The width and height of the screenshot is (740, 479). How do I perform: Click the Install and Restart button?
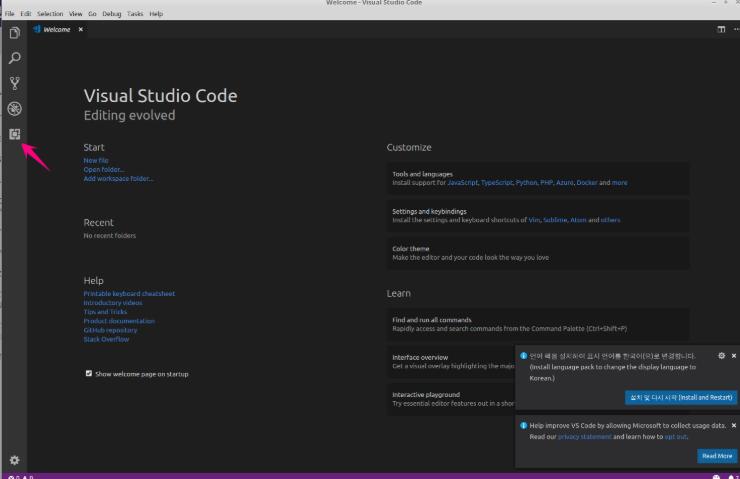coord(681,397)
